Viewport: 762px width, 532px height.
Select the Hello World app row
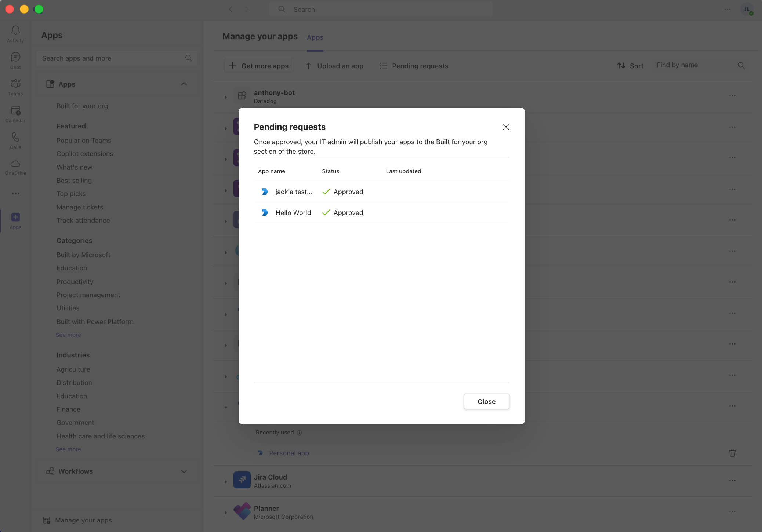[x=381, y=212]
